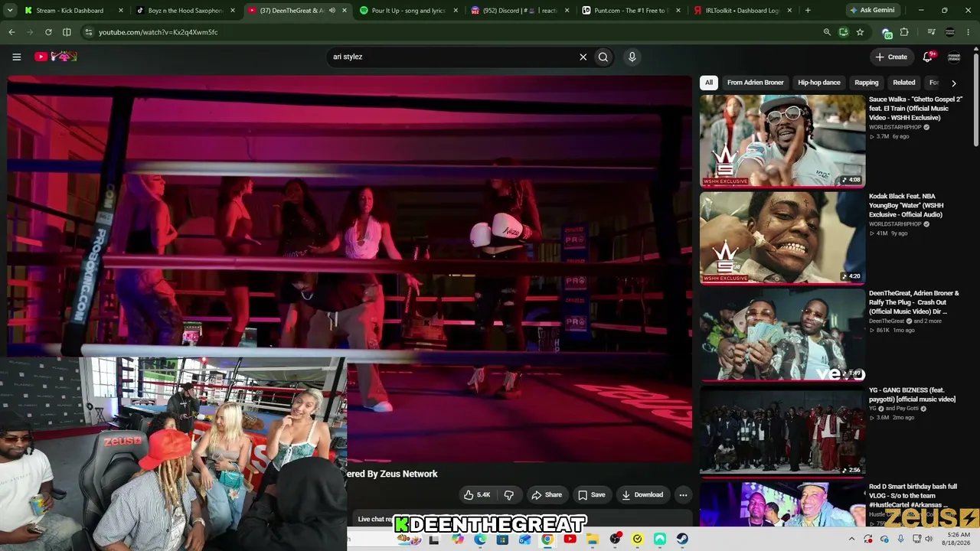
Task: Reload the current page
Action: click(48, 32)
